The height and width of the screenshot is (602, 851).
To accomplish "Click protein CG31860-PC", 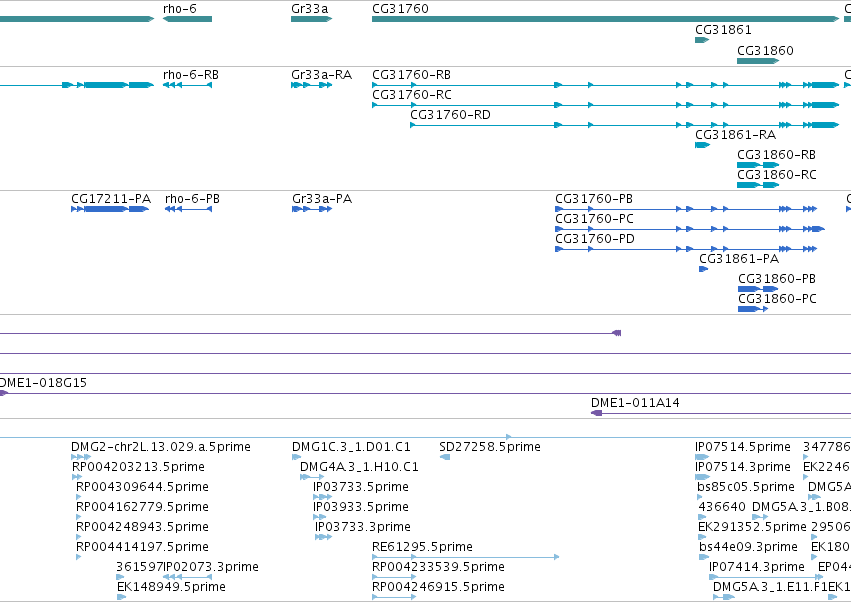I will [x=753, y=309].
